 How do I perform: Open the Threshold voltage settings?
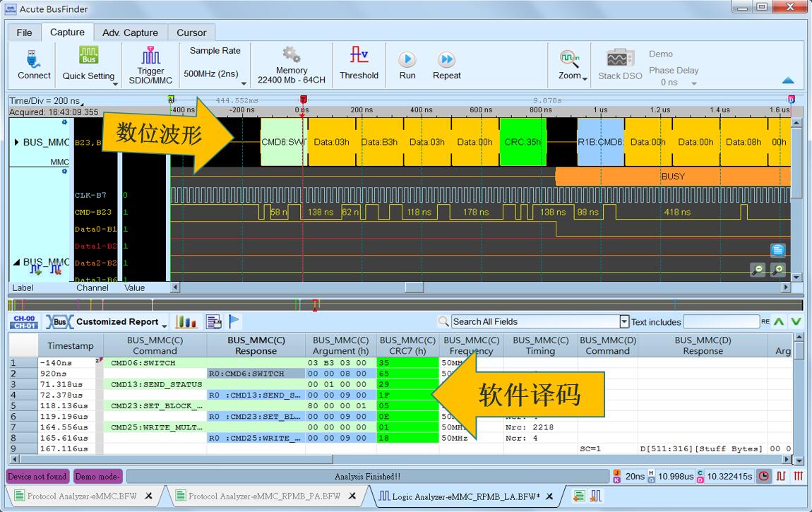click(x=359, y=55)
